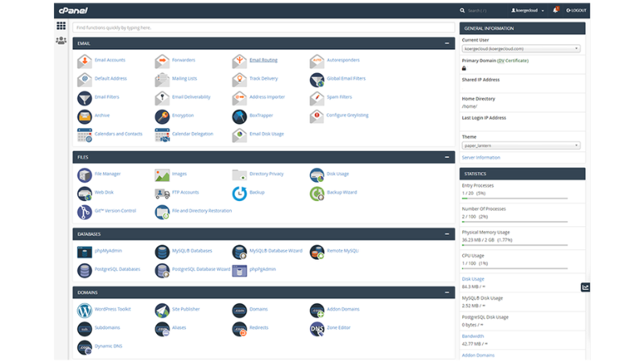Image resolution: width=644 pixels, height=362 pixels.
Task: Launch WordPress Toolkit icon
Action: [85, 309]
